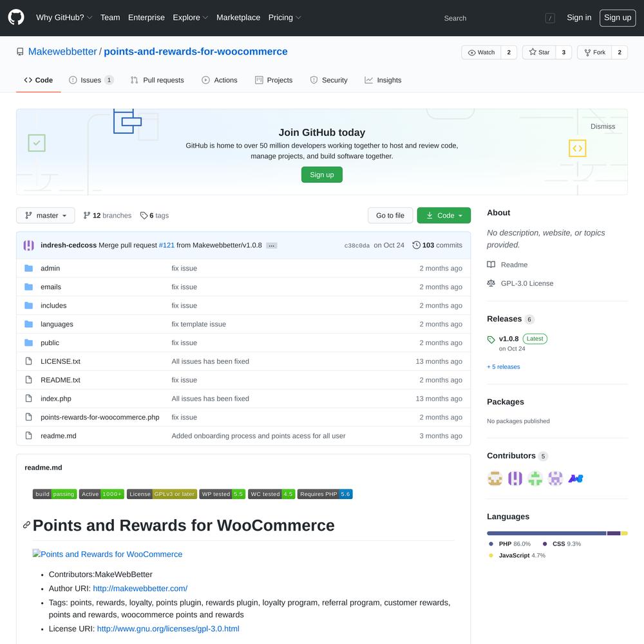Open the master branch selector dropdown
The height and width of the screenshot is (644, 644).
pyautogui.click(x=46, y=215)
